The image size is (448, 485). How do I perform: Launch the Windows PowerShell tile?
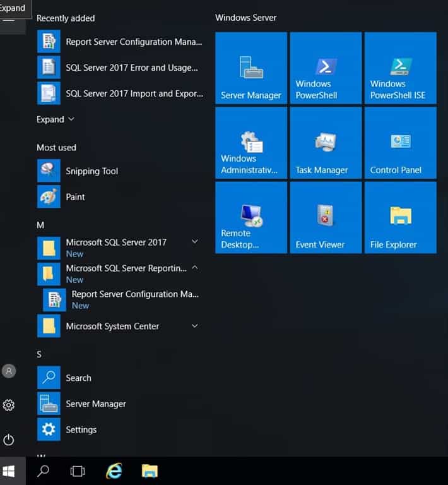click(x=326, y=68)
